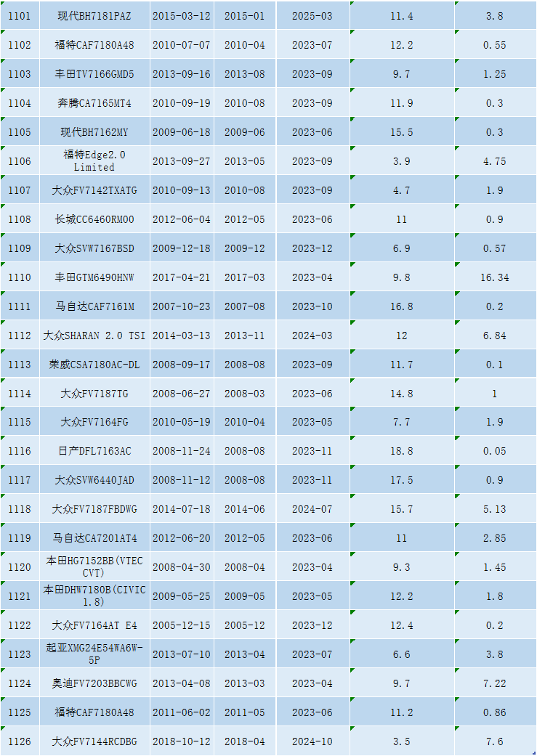
Task: Select the month 2005-12 in row 1122
Action: tap(245, 625)
